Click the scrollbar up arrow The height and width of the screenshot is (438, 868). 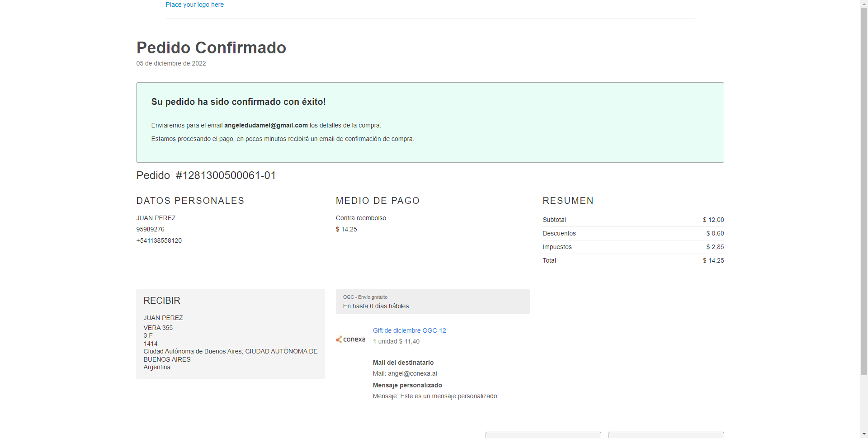tap(864, 4)
